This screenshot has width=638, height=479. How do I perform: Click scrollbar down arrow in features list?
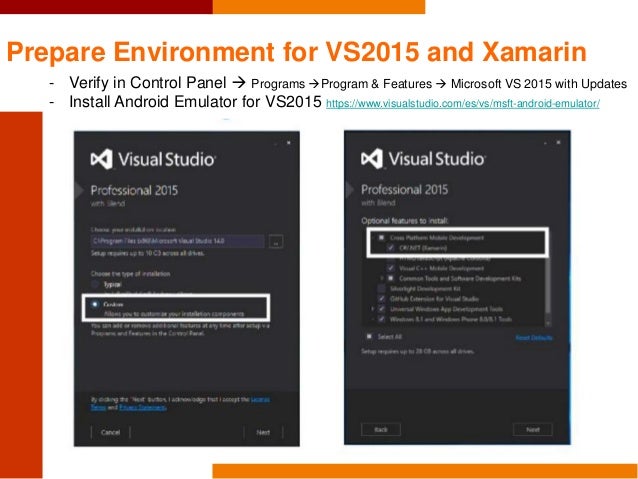[x=548, y=323]
